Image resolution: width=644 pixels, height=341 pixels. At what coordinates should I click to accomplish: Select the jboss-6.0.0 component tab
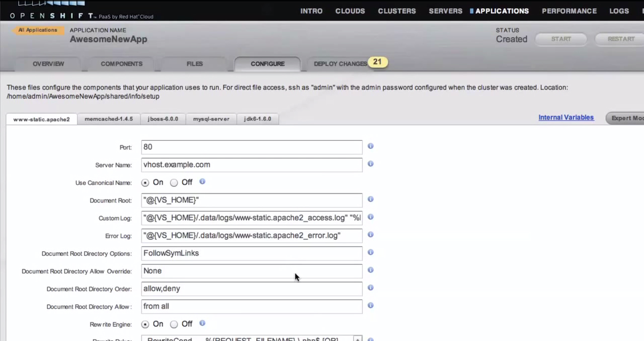click(163, 119)
